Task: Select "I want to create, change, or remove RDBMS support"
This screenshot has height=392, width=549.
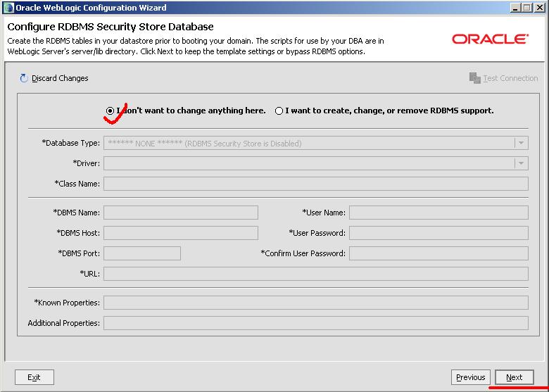Action: (279, 111)
